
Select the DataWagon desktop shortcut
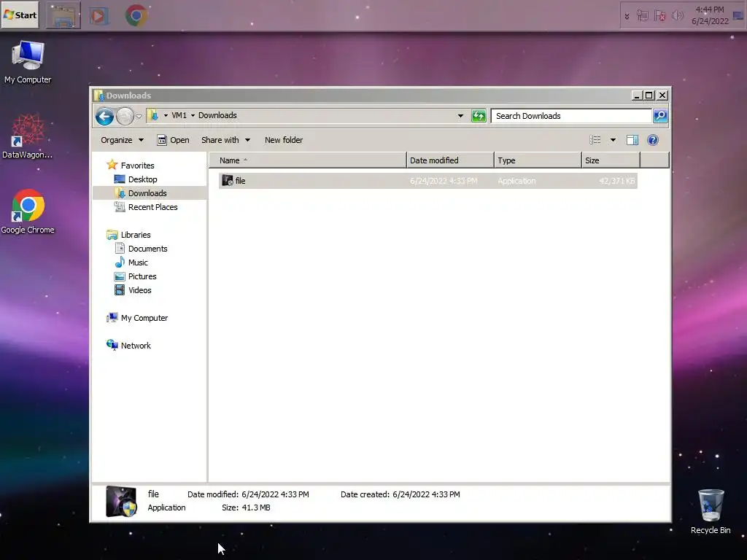click(x=28, y=136)
